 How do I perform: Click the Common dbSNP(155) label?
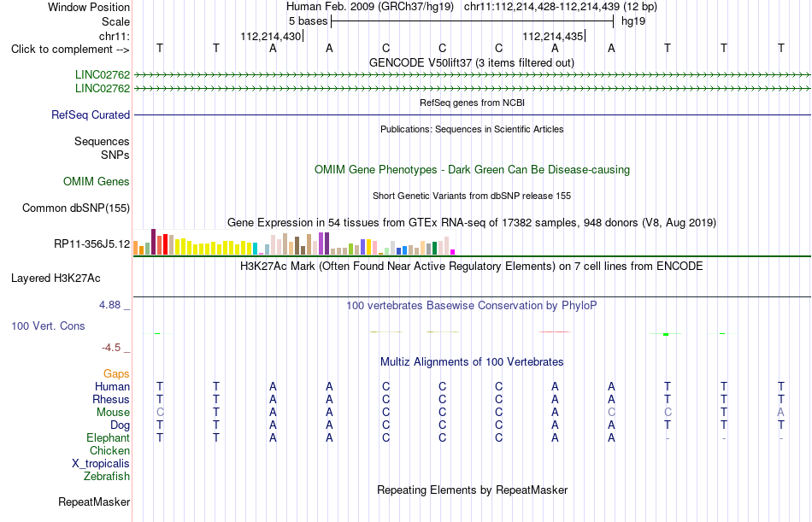pyautogui.click(x=76, y=208)
